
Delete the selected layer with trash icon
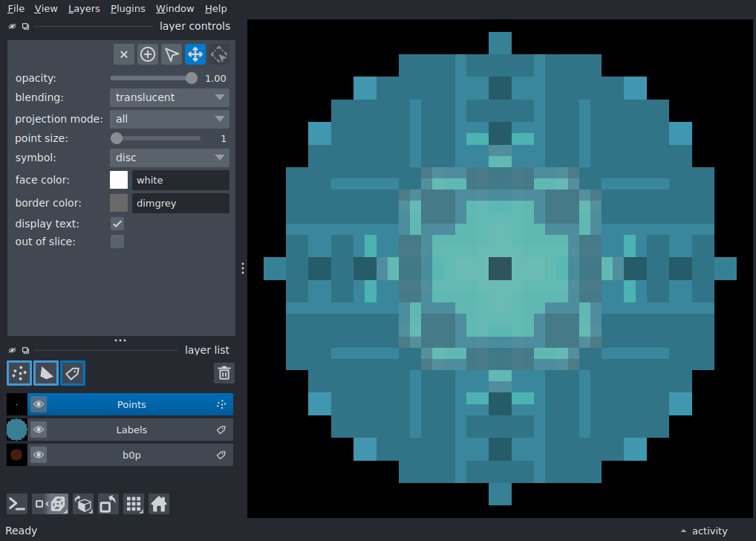click(224, 373)
